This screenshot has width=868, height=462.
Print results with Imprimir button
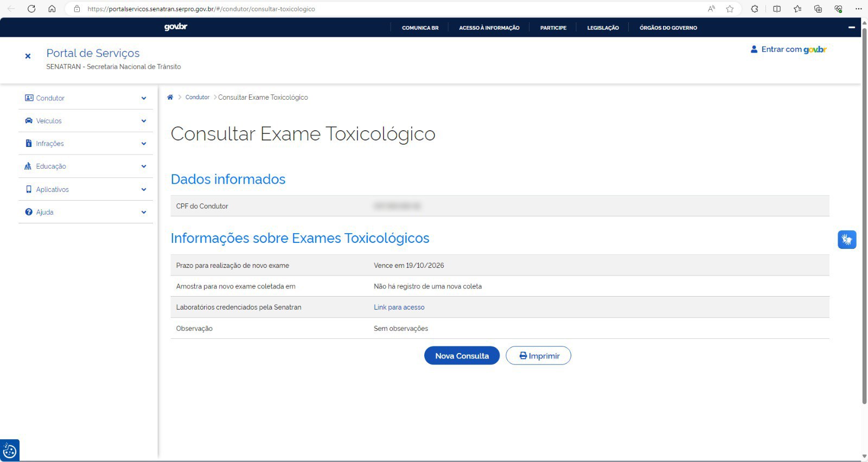coord(538,356)
